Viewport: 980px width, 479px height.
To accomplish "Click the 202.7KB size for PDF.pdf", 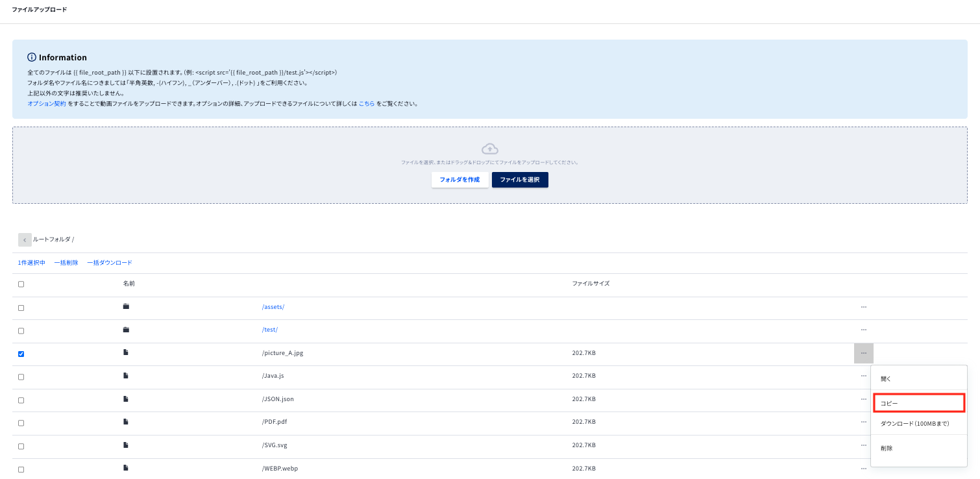I will 583,422.
